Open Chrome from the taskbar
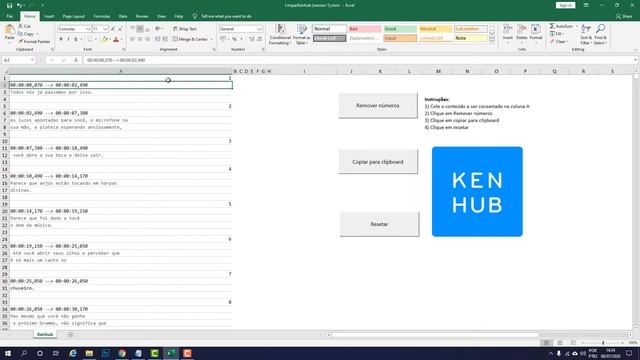 [122, 353]
